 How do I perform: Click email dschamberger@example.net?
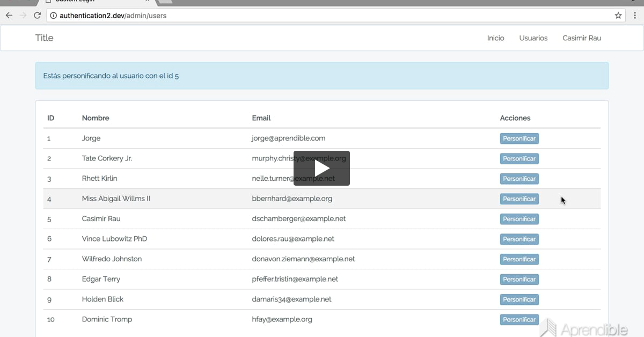[x=299, y=219]
